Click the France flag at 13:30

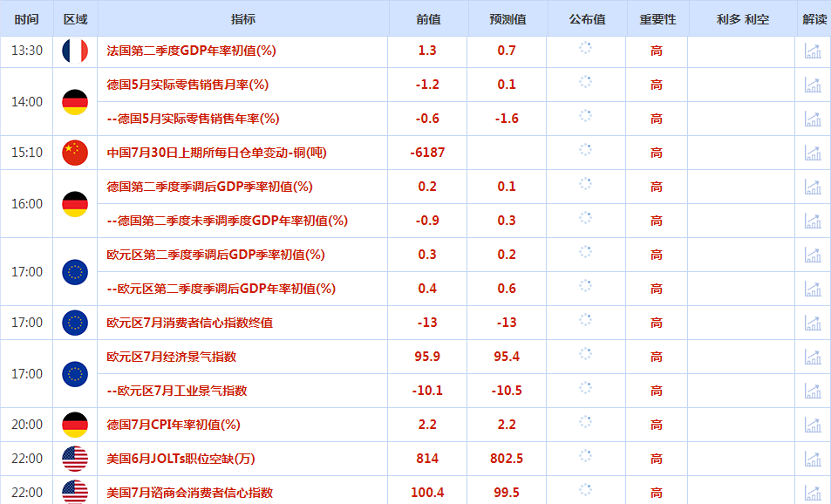pyautogui.click(x=75, y=51)
